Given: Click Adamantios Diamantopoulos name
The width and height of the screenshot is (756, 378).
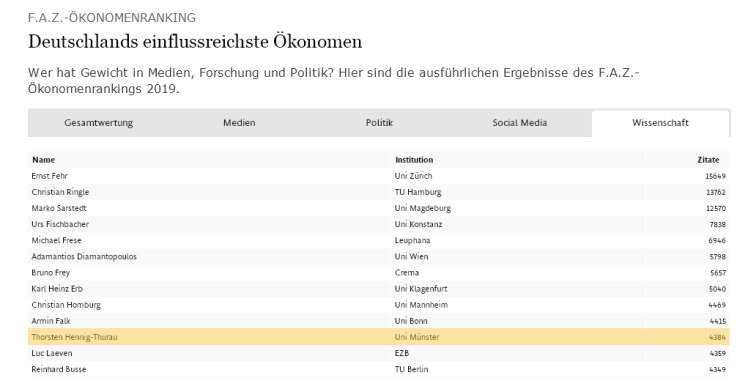Looking at the screenshot, I should pyautogui.click(x=84, y=256).
